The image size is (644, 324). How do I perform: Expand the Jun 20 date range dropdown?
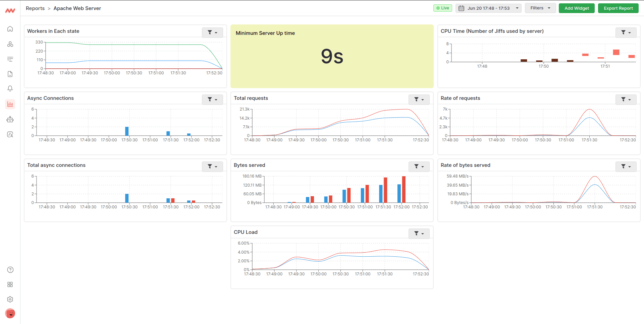click(x=517, y=8)
